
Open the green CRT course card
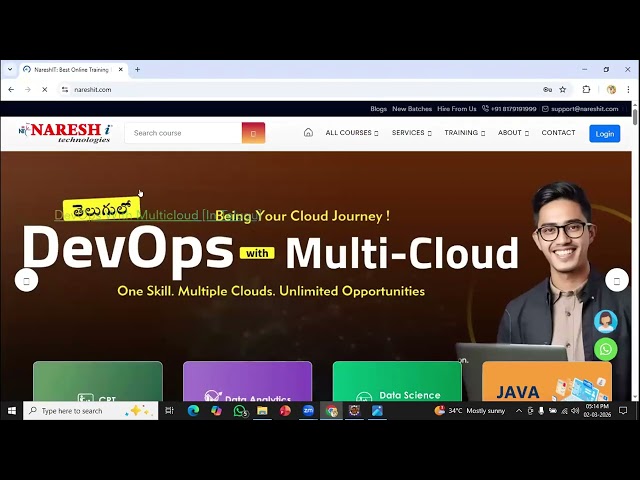click(x=98, y=381)
